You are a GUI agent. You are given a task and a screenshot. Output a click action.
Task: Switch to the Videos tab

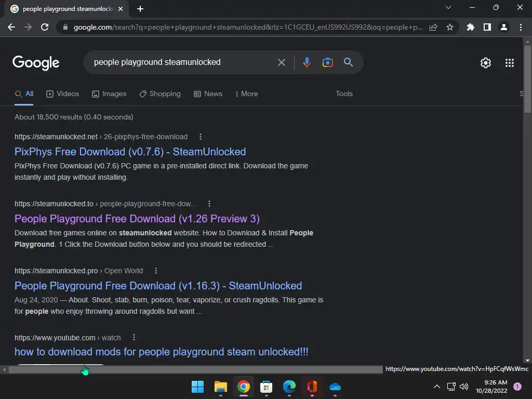62,94
